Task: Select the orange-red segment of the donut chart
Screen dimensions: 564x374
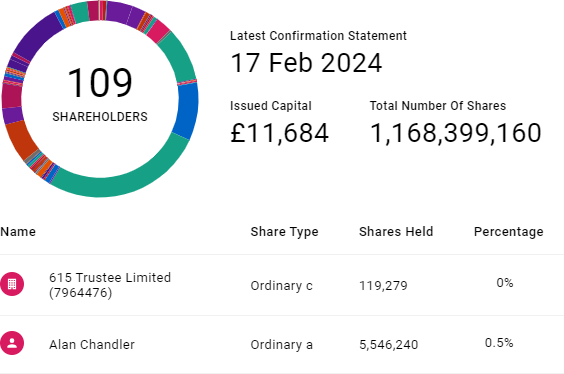Action: point(20,140)
